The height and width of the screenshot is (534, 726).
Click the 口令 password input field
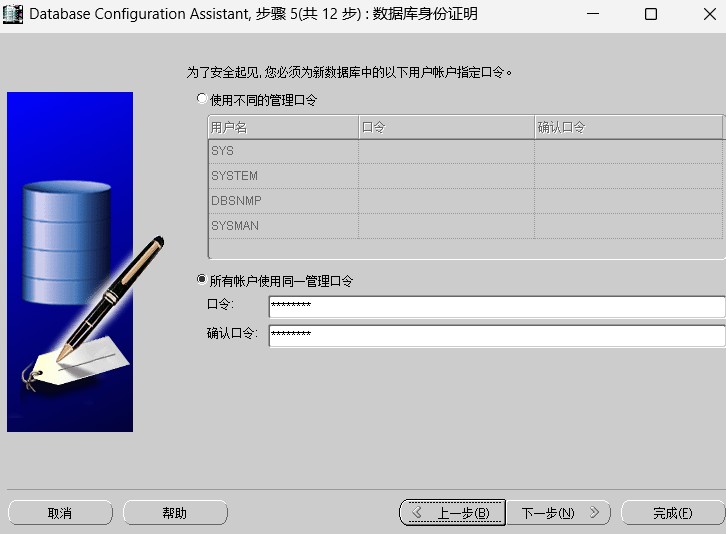click(497, 307)
